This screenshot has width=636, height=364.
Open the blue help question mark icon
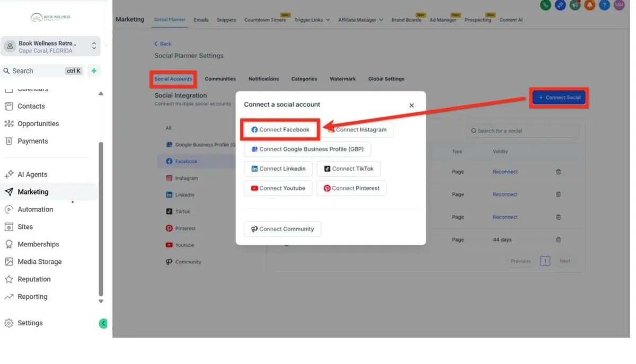tap(604, 5)
